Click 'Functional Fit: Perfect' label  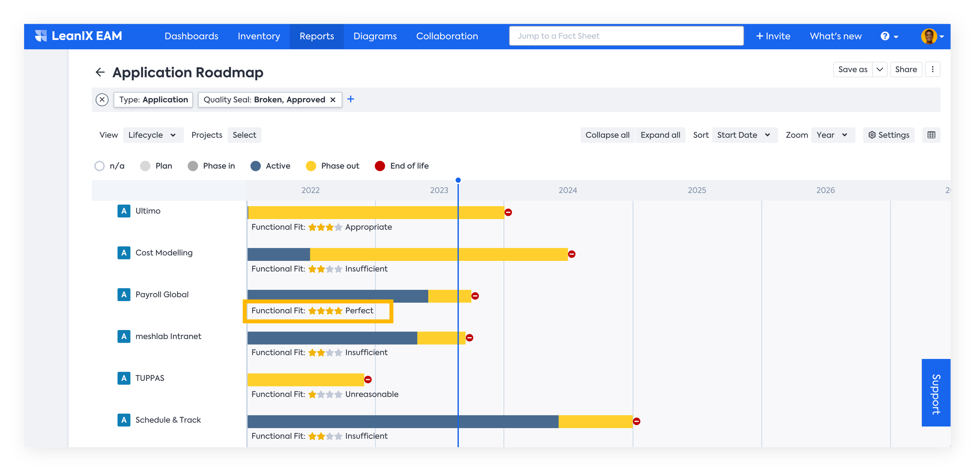[x=312, y=311]
